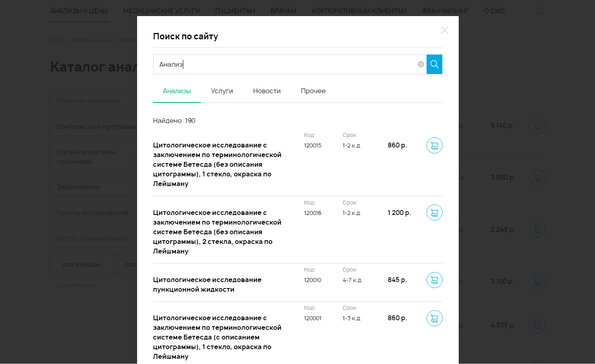This screenshot has height=364, width=595.
Task: Add analysis code 120016 to cart
Action: tap(434, 213)
